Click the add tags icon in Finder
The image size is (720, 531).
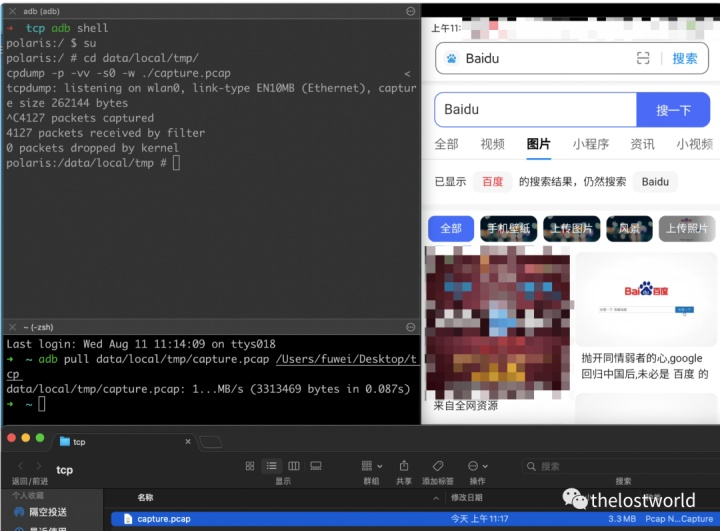tap(438, 466)
